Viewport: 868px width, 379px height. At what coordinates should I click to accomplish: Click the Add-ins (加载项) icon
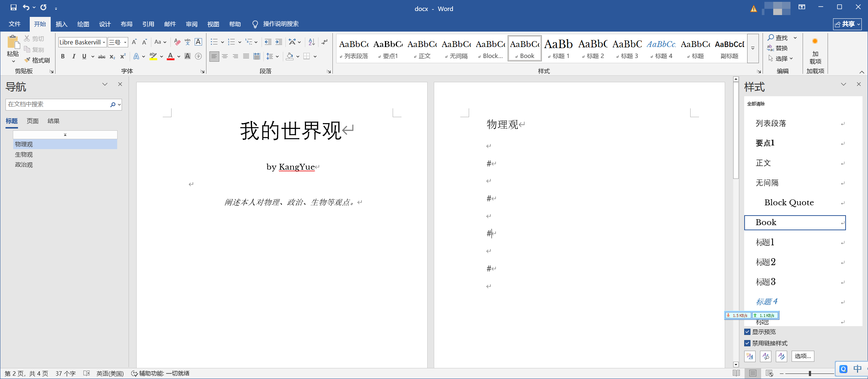click(x=815, y=51)
